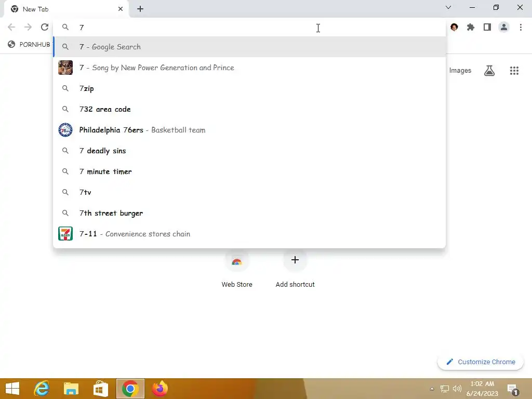Viewport: 532px width, 399px height.
Task: Open the notification center icon
Action: [x=513, y=390]
